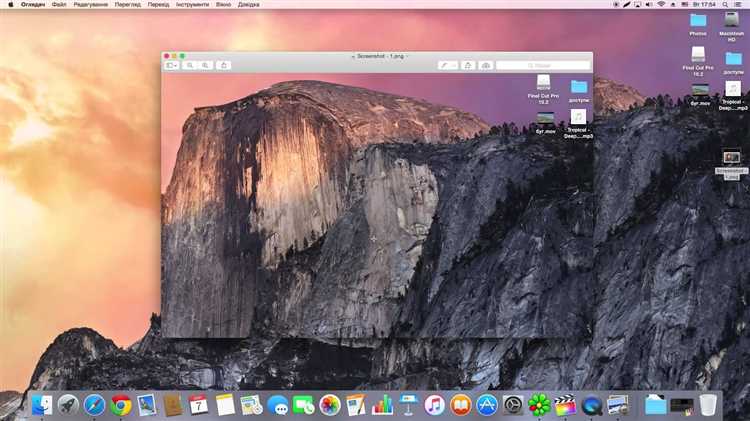Image resolution: width=750 pixels, height=421 pixels.
Task: Click the zoom in magnifier button
Action: [x=206, y=65]
